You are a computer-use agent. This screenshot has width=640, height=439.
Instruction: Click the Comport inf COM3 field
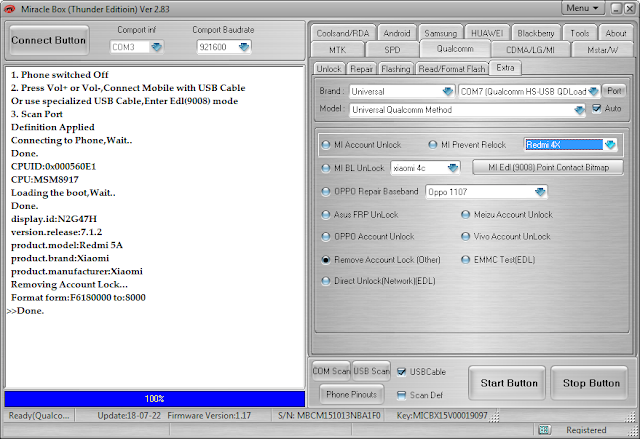pos(136,47)
